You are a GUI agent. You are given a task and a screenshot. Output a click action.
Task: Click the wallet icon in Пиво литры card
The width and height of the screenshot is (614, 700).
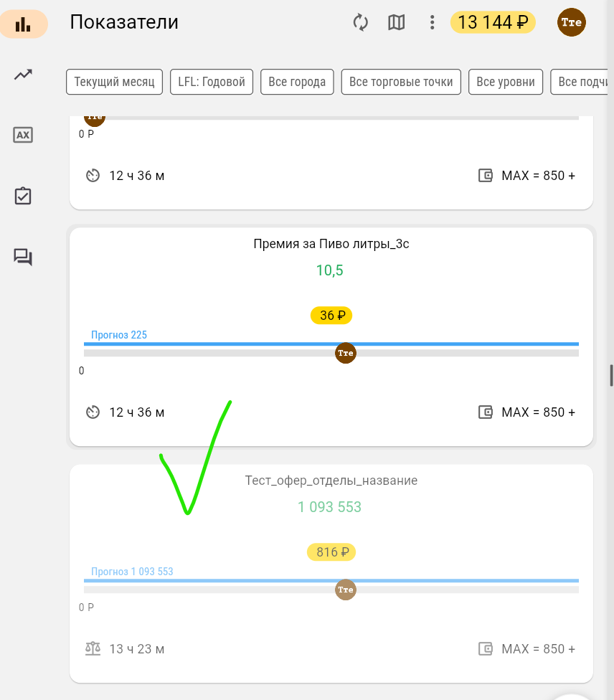point(486,412)
